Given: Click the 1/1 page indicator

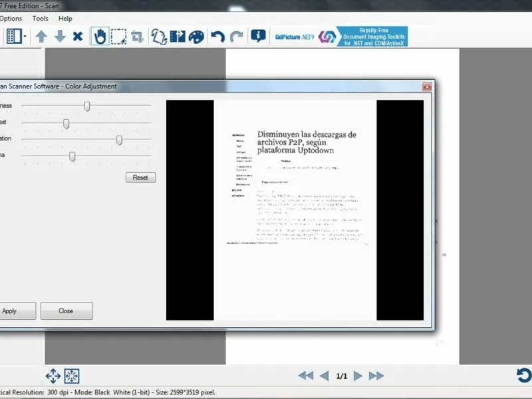Looking at the screenshot, I should 342,376.
